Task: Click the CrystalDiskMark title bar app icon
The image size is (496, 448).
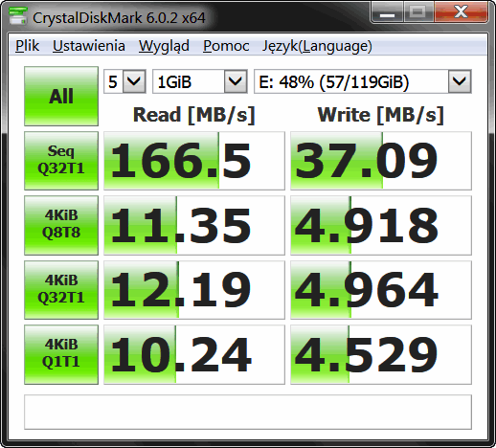Action: click(x=18, y=16)
